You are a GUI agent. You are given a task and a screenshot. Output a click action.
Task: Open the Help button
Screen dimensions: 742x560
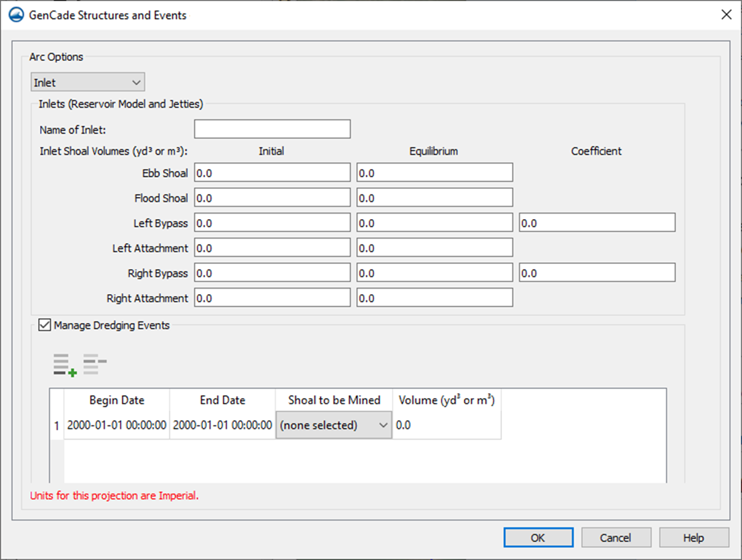[x=694, y=538]
